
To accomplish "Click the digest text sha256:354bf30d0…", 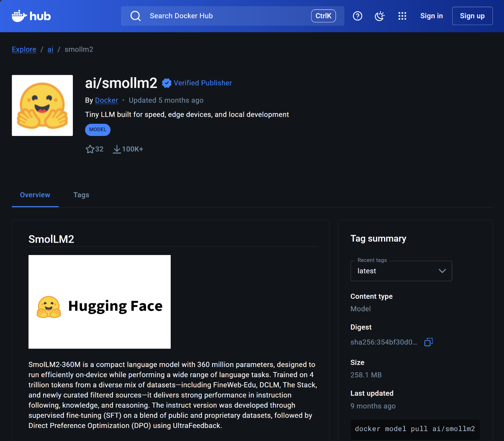I will pyautogui.click(x=384, y=342).
